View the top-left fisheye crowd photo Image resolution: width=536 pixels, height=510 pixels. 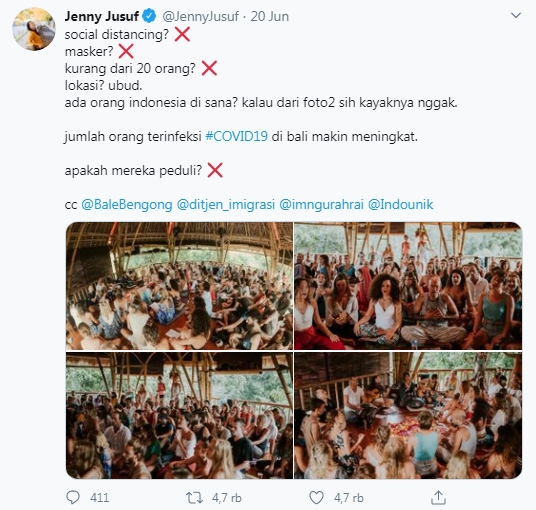point(179,286)
